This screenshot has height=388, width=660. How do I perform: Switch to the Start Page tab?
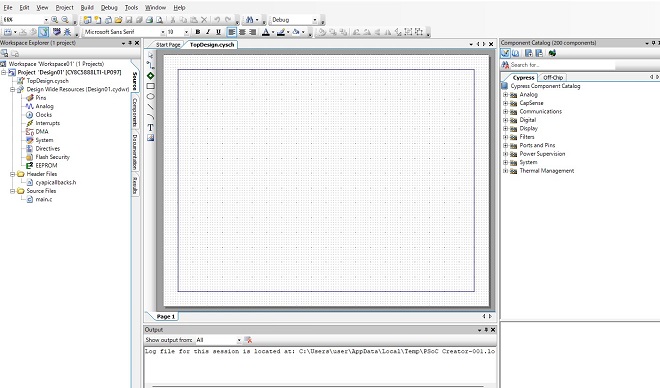pyautogui.click(x=168, y=45)
